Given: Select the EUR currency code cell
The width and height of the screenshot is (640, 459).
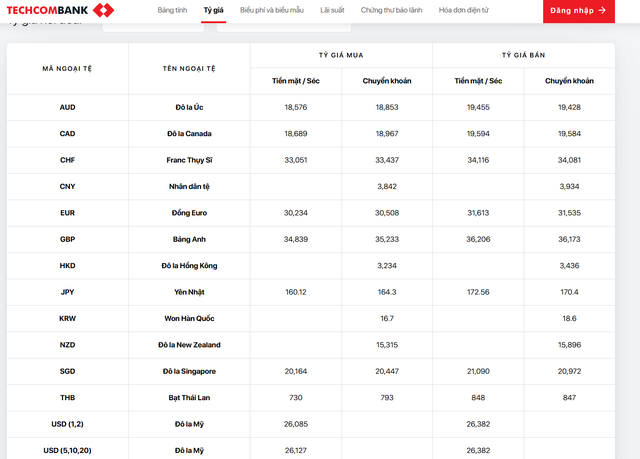Looking at the screenshot, I should tap(67, 213).
